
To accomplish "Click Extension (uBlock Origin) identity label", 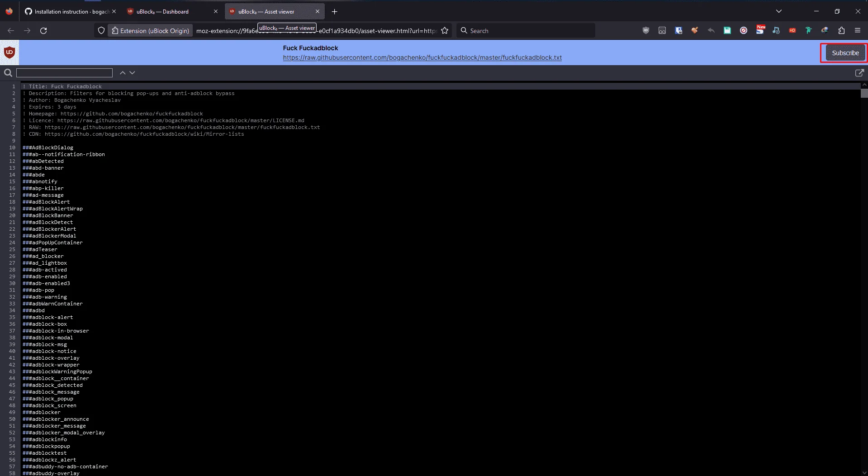I will 150,30.
